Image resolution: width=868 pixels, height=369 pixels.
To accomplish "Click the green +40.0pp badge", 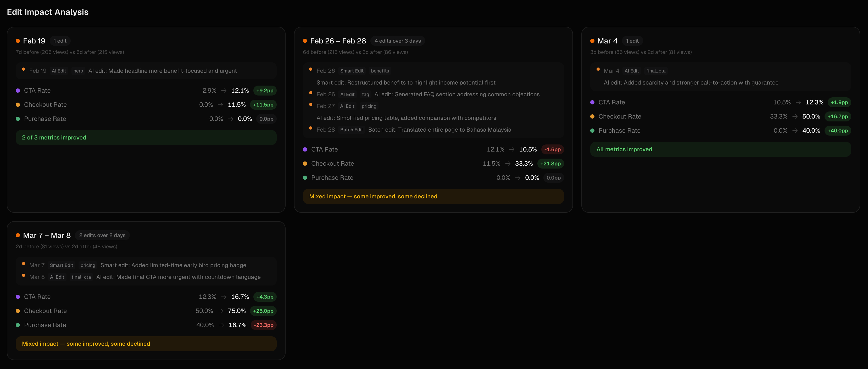I will (x=837, y=131).
